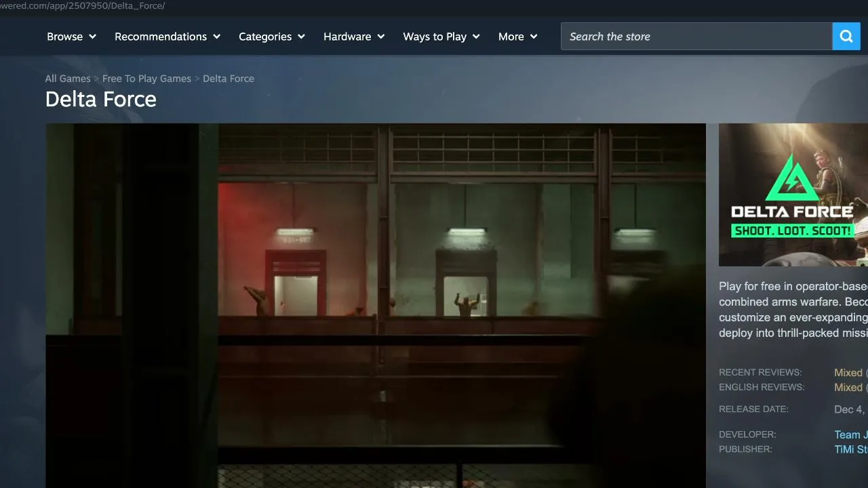This screenshot has width=868, height=488.
Task: Click the game trailer video area
Action: click(376, 306)
